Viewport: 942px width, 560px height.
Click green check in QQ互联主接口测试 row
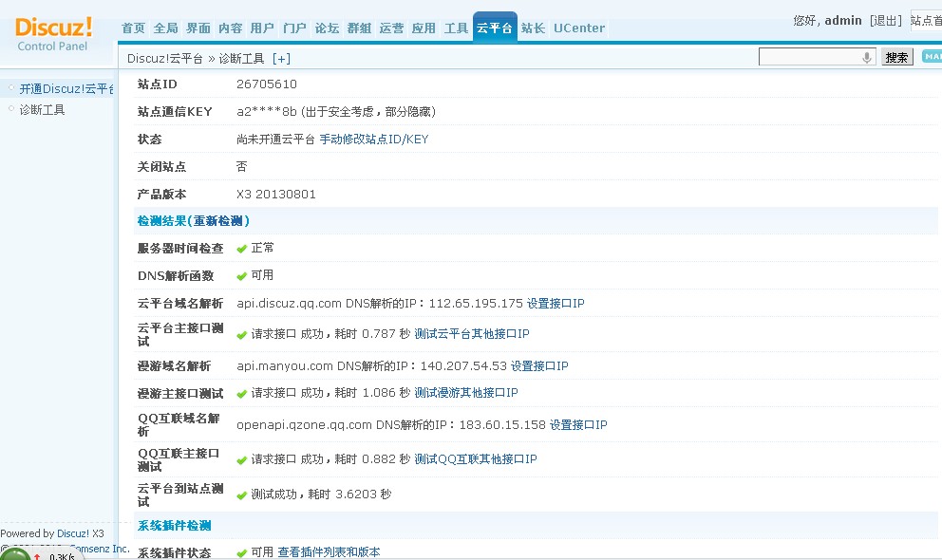coord(242,460)
